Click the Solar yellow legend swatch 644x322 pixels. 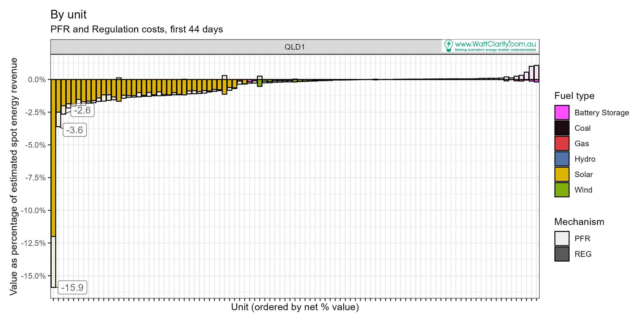(x=562, y=174)
